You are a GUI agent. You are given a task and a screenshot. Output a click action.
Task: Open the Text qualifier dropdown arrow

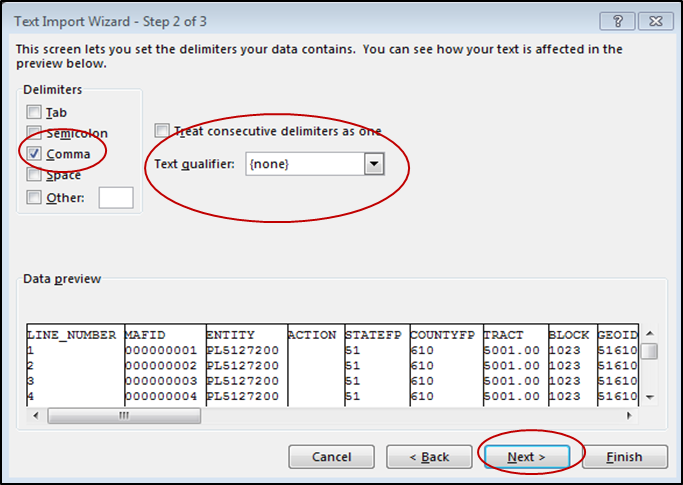click(x=374, y=164)
